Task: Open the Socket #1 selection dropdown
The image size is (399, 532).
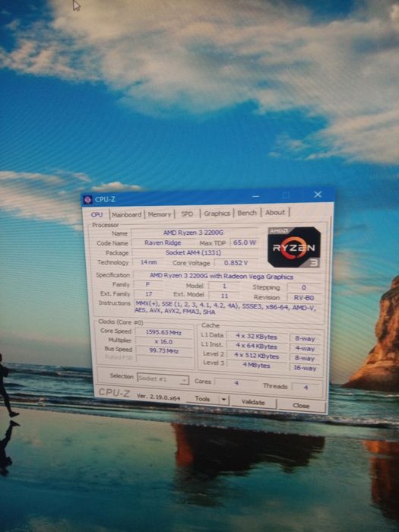Action: [x=163, y=379]
